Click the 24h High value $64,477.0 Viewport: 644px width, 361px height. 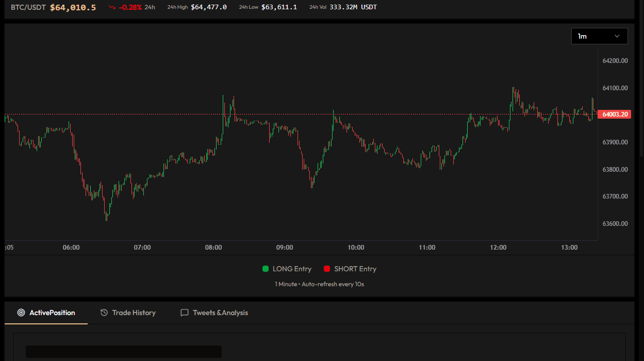(x=209, y=7)
